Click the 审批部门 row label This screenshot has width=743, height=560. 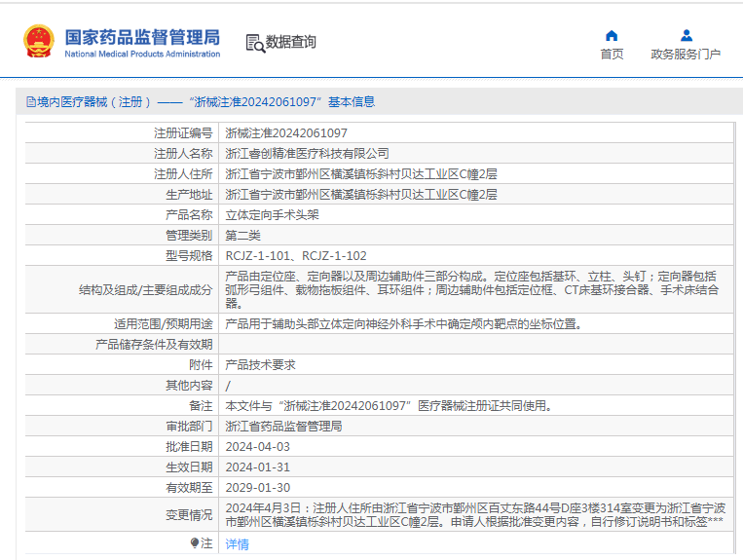tap(189, 427)
